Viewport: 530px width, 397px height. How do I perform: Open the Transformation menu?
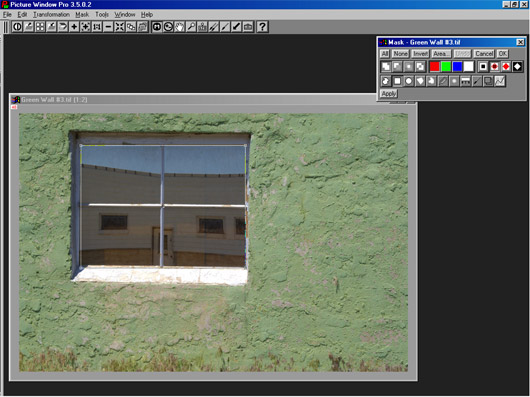point(51,15)
